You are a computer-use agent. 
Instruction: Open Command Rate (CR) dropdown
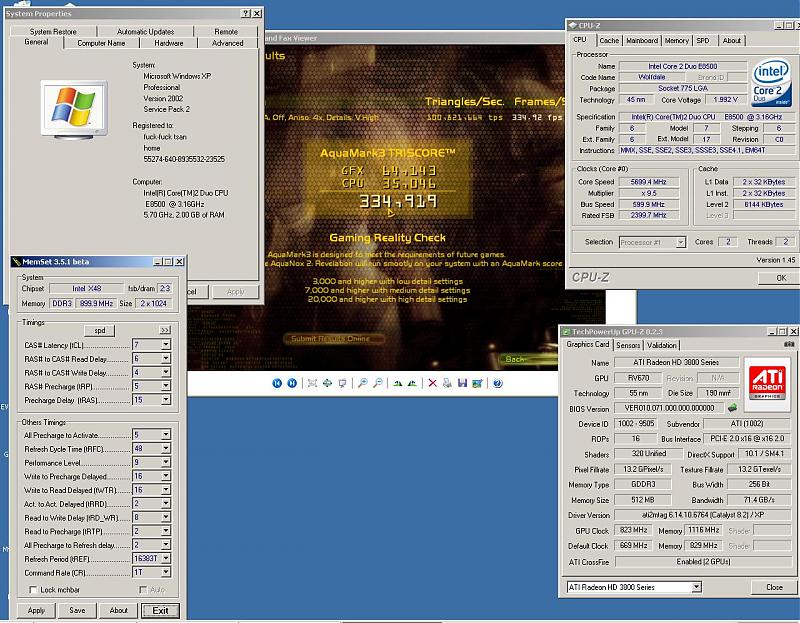(x=166, y=572)
